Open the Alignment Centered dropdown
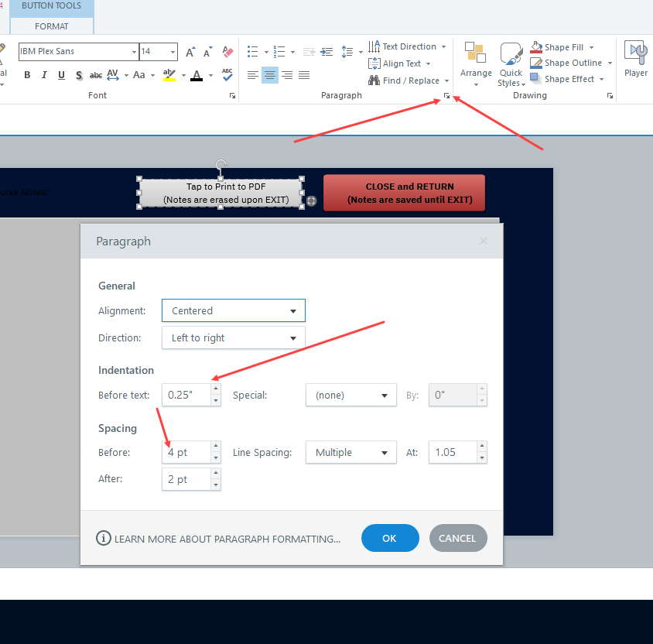The image size is (653, 644). (233, 310)
